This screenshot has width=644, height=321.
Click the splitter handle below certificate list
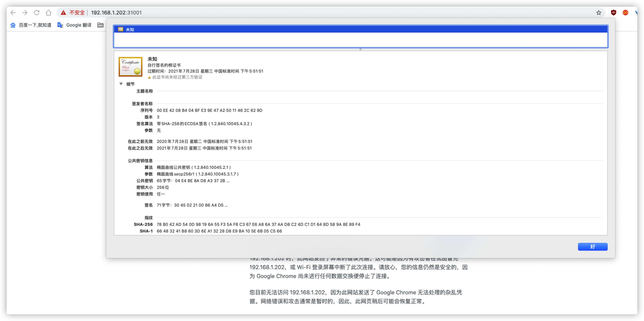[361, 49]
